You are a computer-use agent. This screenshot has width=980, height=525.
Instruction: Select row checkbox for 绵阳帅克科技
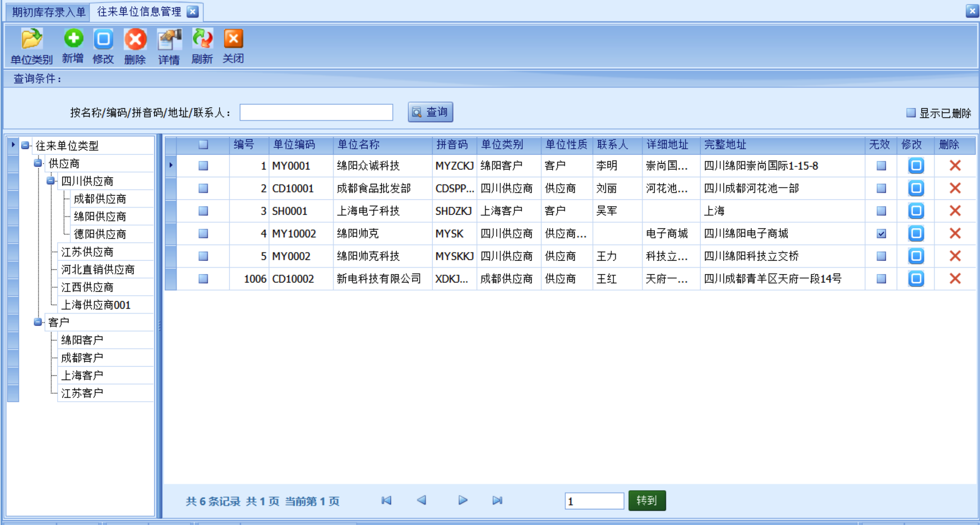click(x=203, y=256)
